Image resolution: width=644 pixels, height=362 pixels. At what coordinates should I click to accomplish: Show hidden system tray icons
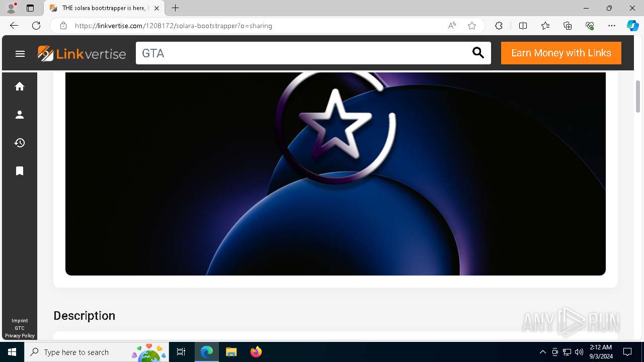coord(542,352)
